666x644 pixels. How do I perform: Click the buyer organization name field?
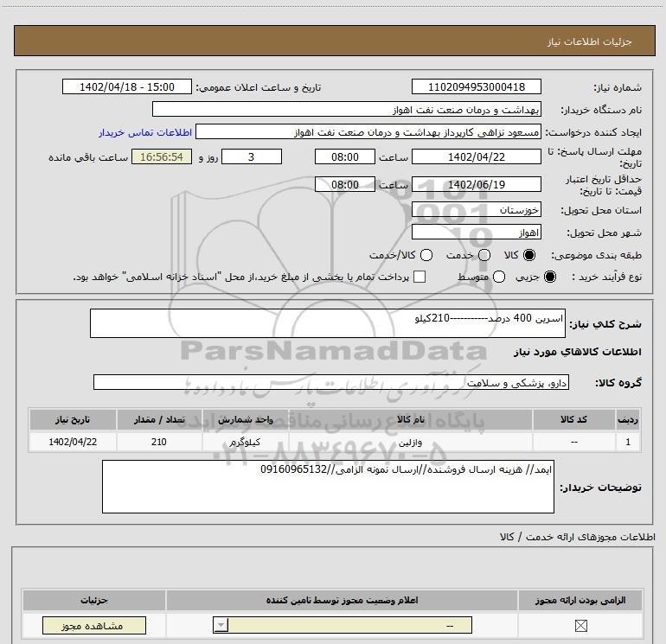pyautogui.click(x=347, y=110)
